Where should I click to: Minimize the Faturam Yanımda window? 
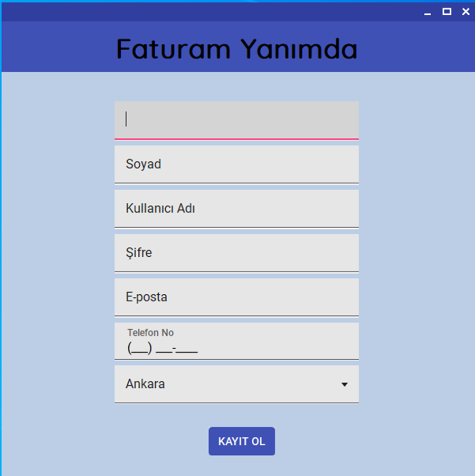pos(426,11)
